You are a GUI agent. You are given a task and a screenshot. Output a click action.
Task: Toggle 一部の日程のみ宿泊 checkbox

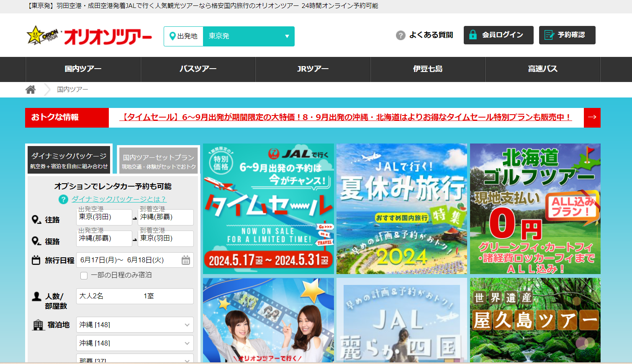(84, 276)
